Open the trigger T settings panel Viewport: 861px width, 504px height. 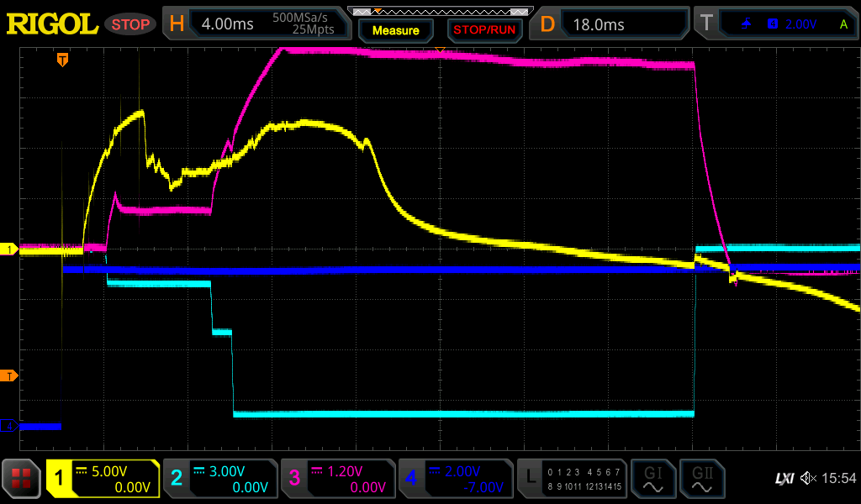[x=775, y=24]
